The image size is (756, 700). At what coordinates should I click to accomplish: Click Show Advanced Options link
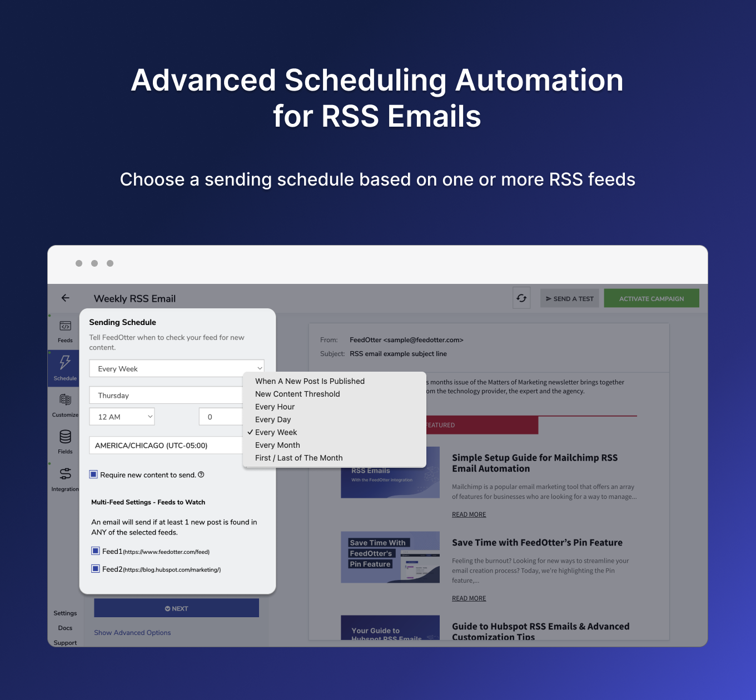132,632
